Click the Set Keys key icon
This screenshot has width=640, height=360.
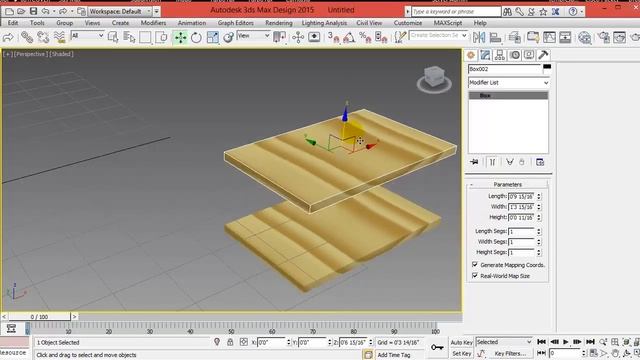(x=437, y=347)
